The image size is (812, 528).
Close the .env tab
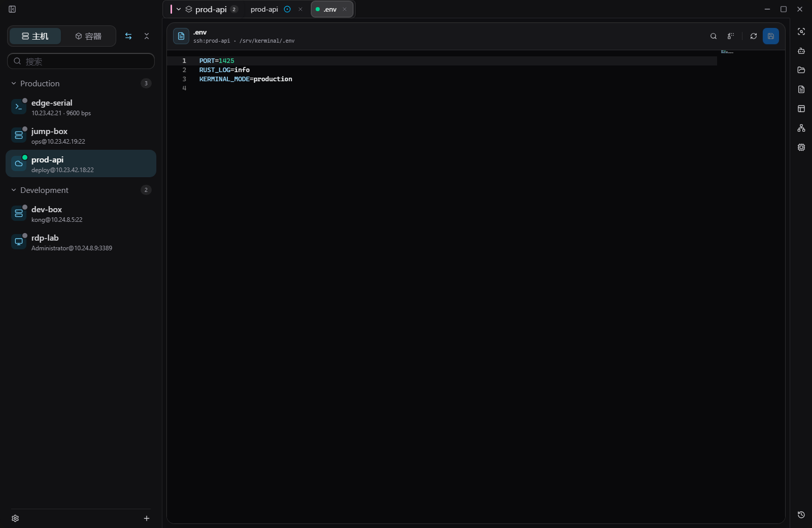[x=345, y=9]
